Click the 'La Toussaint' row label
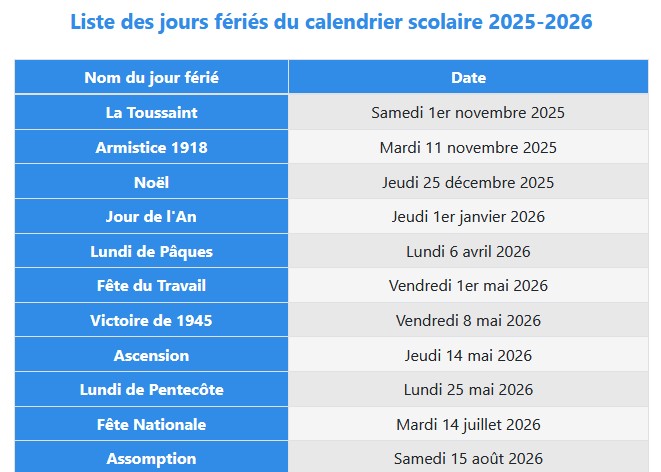The image size is (661, 472). (x=151, y=112)
